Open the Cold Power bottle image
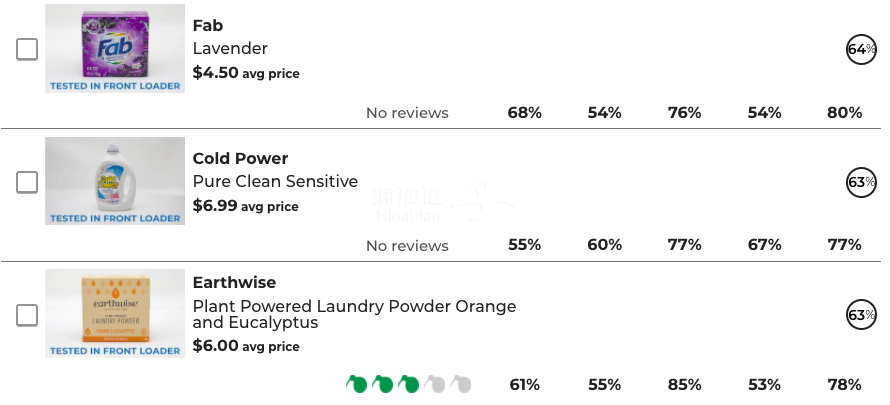Screen dimensions: 890x405 click(x=115, y=181)
